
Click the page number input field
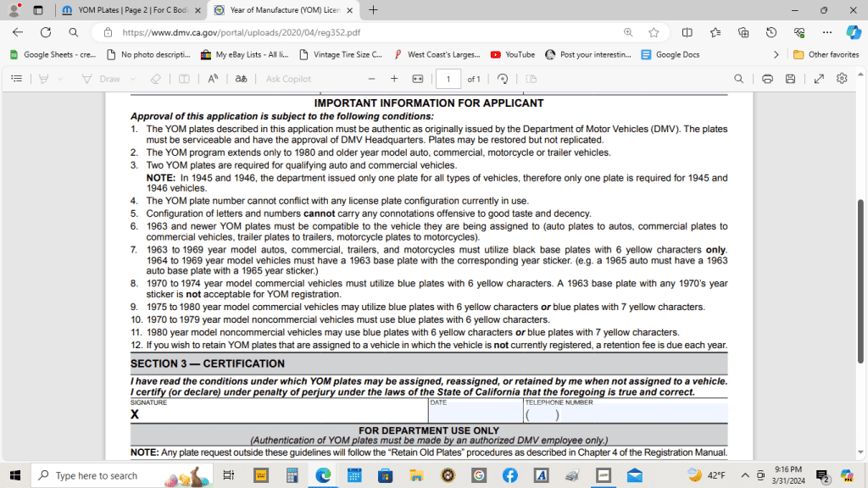[448, 78]
